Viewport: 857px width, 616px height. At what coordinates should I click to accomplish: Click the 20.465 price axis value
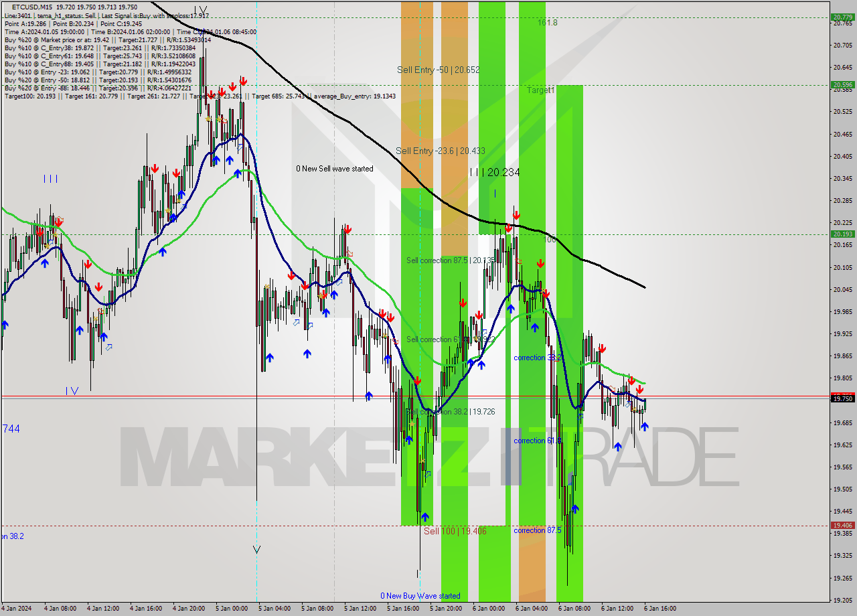point(843,134)
